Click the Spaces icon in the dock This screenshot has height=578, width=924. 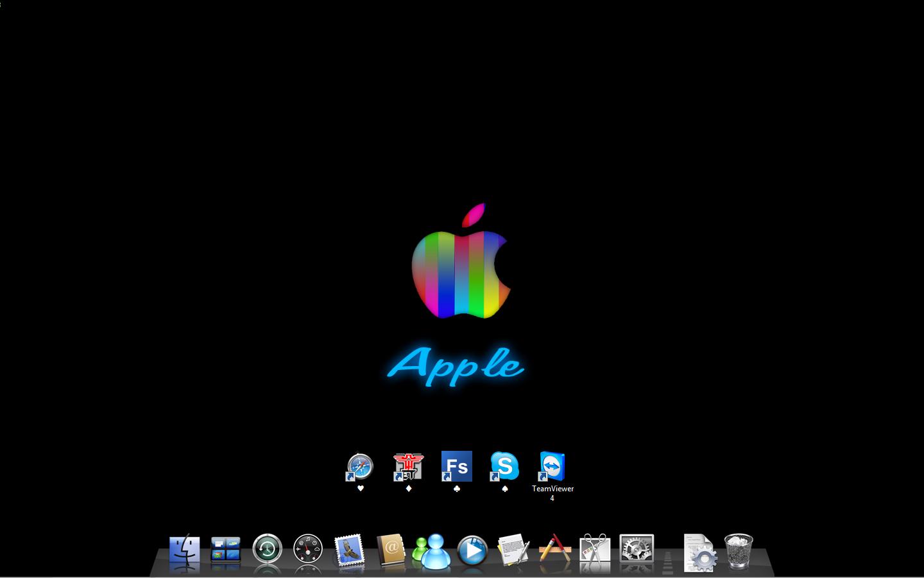pos(226,551)
